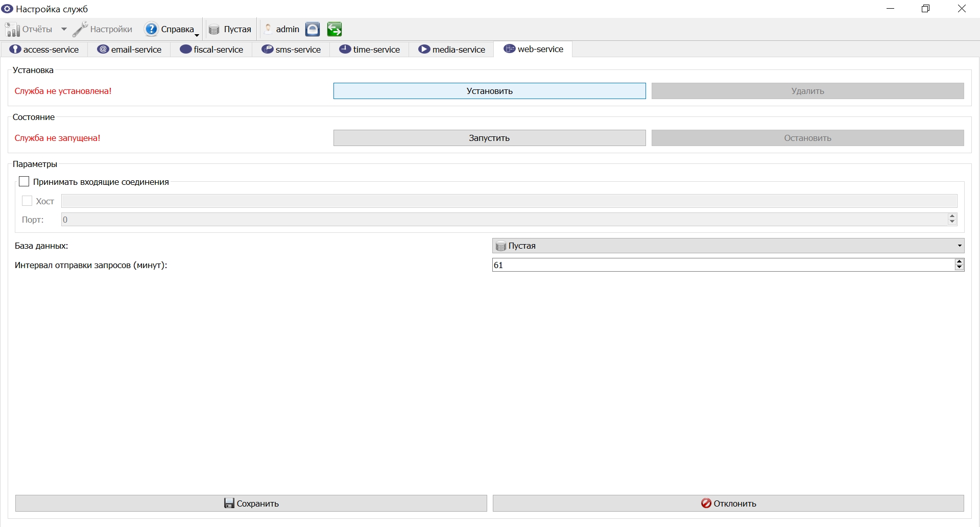Click the Запустить button
This screenshot has height=527, width=980.
tap(489, 138)
